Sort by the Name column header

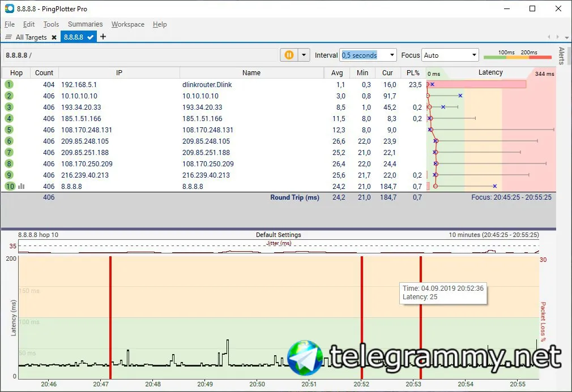tap(251, 73)
